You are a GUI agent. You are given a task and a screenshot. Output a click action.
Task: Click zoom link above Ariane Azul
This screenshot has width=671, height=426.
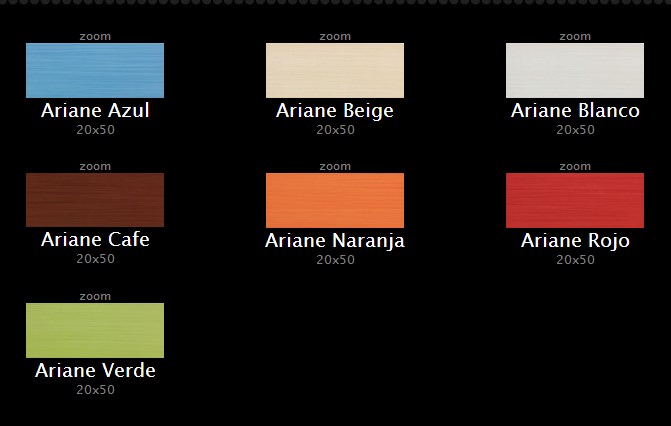coord(95,36)
